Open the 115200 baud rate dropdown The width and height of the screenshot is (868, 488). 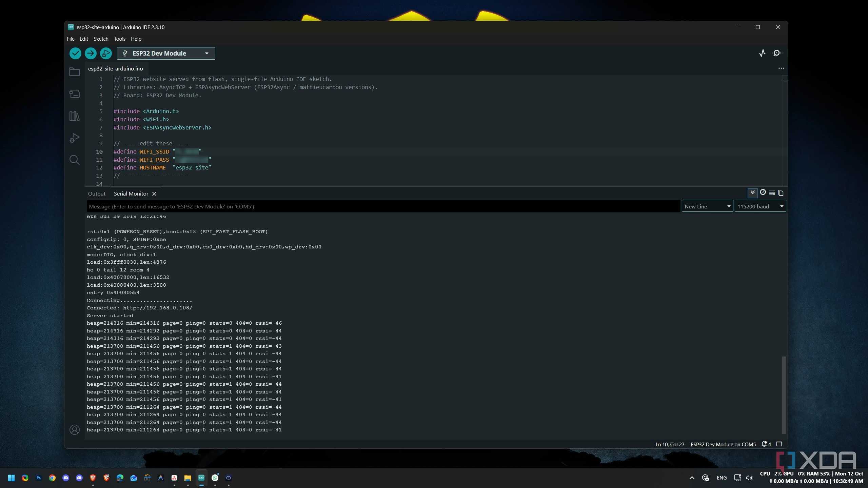point(760,206)
